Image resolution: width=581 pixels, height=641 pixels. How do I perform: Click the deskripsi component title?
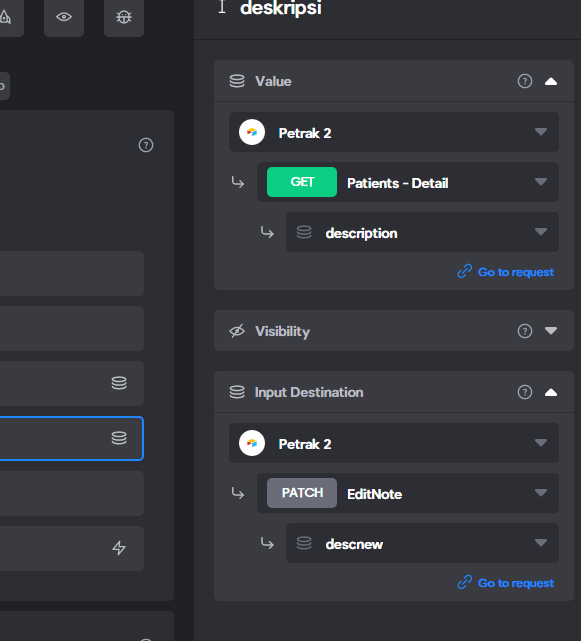click(280, 8)
